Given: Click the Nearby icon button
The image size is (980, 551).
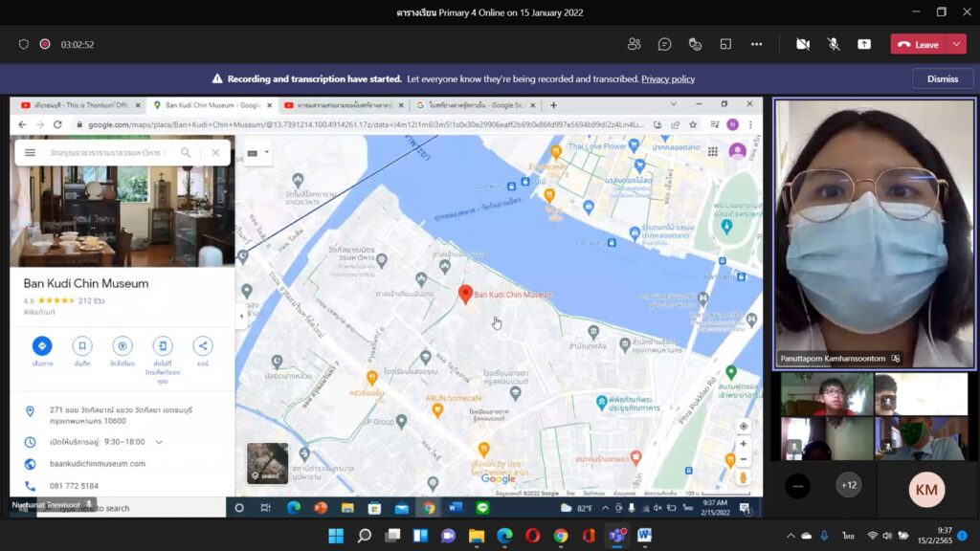Looking at the screenshot, I should pos(122,345).
